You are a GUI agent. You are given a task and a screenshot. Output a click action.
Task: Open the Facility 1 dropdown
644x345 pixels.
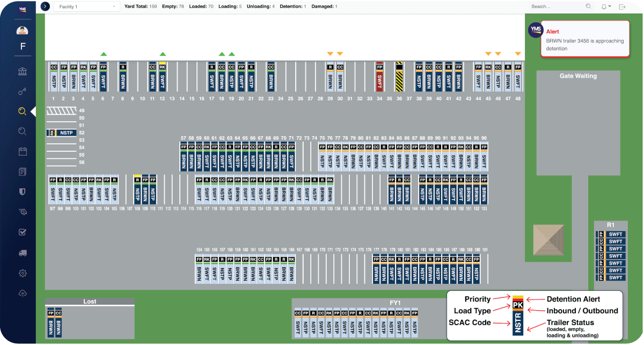[86, 6]
